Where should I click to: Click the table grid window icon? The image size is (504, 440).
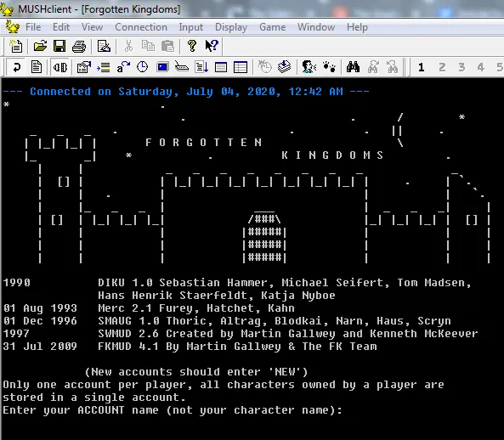pos(241,67)
